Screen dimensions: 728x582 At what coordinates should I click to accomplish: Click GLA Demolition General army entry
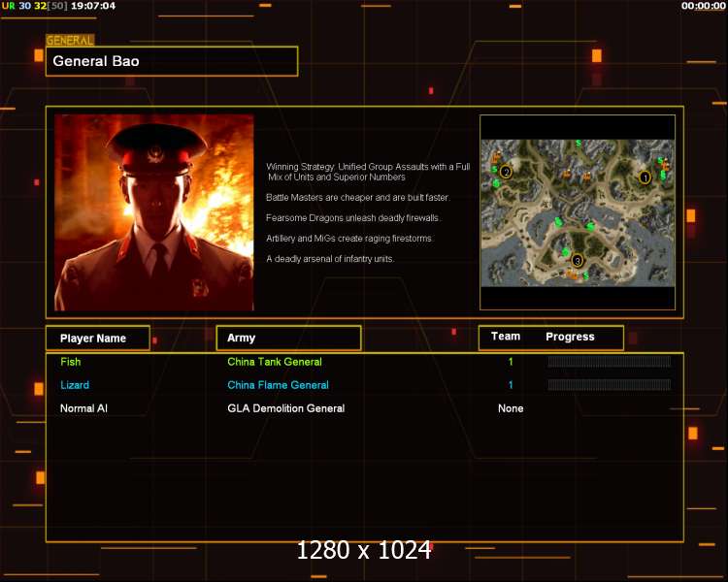[x=286, y=408]
